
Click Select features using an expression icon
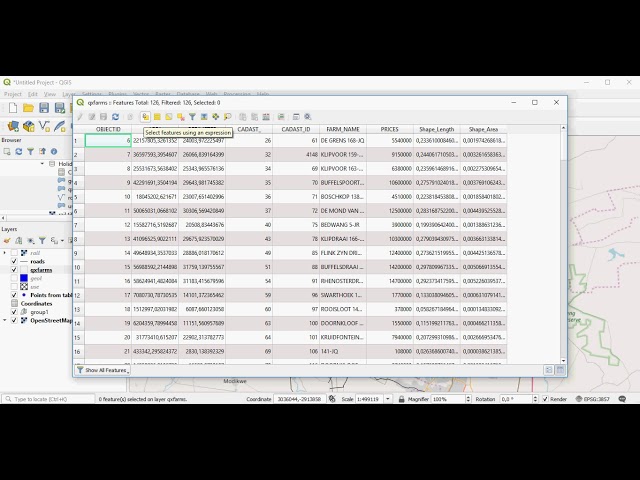145,117
